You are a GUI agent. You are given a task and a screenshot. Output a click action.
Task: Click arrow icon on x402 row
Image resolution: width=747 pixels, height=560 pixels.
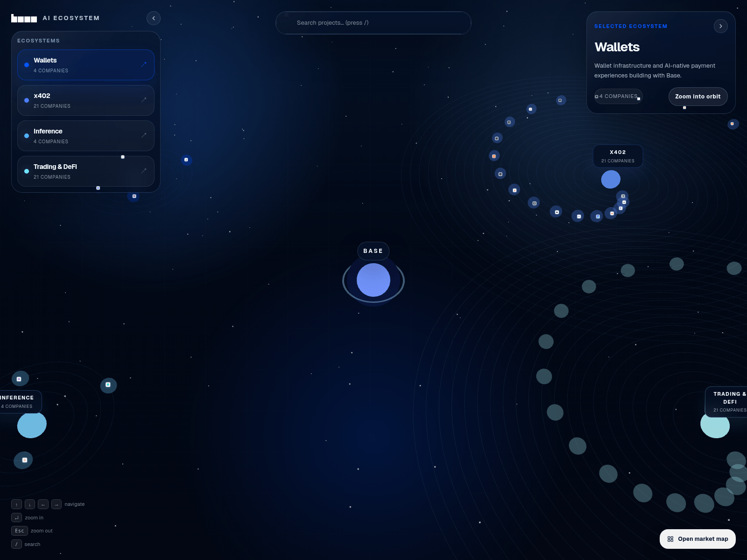point(144,100)
